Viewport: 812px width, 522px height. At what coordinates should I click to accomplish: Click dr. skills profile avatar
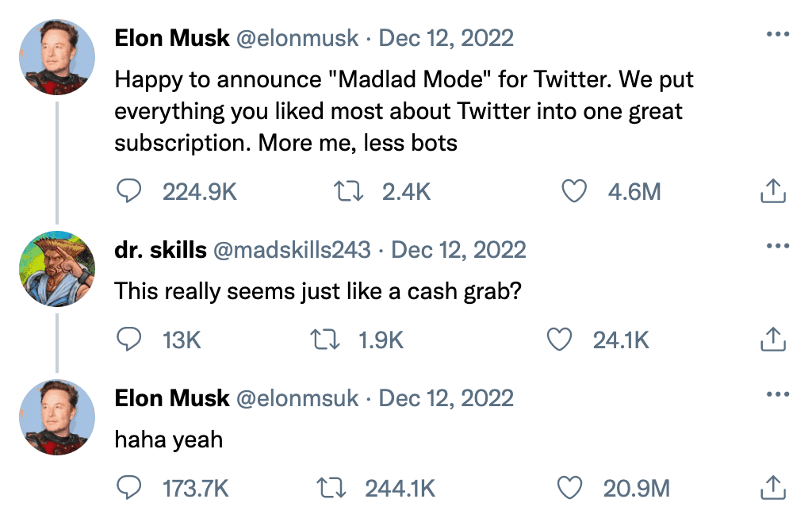click(x=57, y=269)
